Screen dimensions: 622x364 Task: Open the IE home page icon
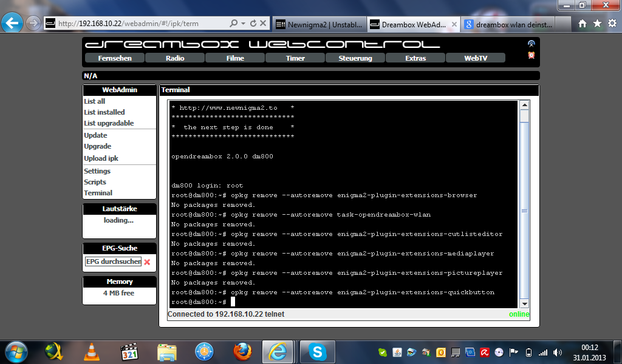point(583,23)
